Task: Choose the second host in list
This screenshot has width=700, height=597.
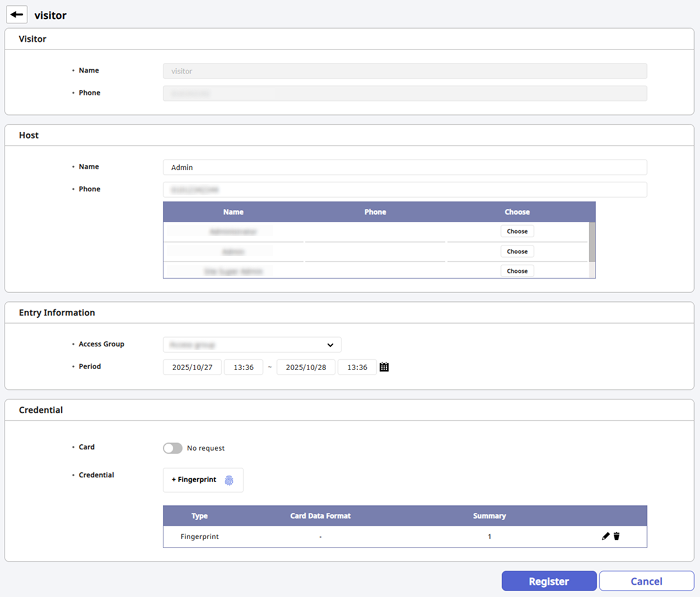Action: [517, 251]
